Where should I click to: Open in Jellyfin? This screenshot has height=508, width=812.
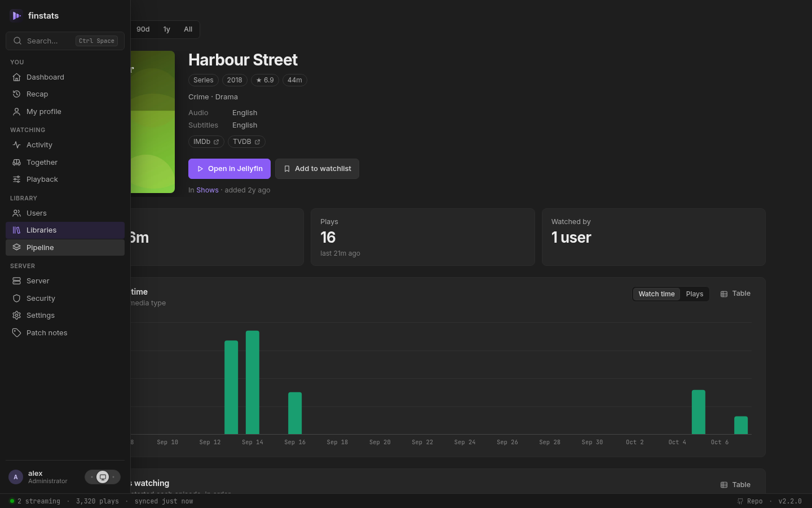coord(230,169)
